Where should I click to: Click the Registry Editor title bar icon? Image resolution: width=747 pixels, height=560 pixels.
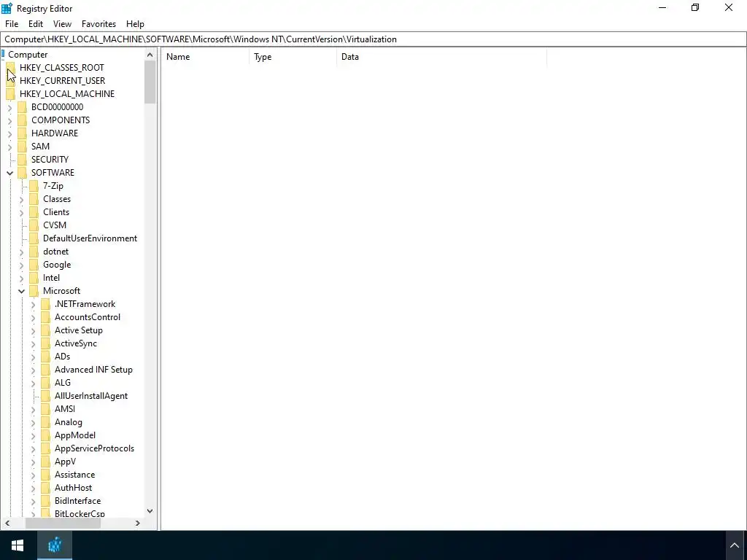pos(7,8)
